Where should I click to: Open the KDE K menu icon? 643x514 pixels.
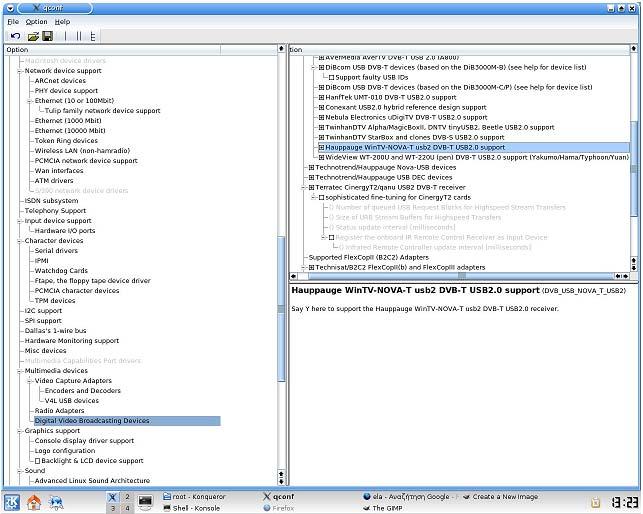coord(12,502)
